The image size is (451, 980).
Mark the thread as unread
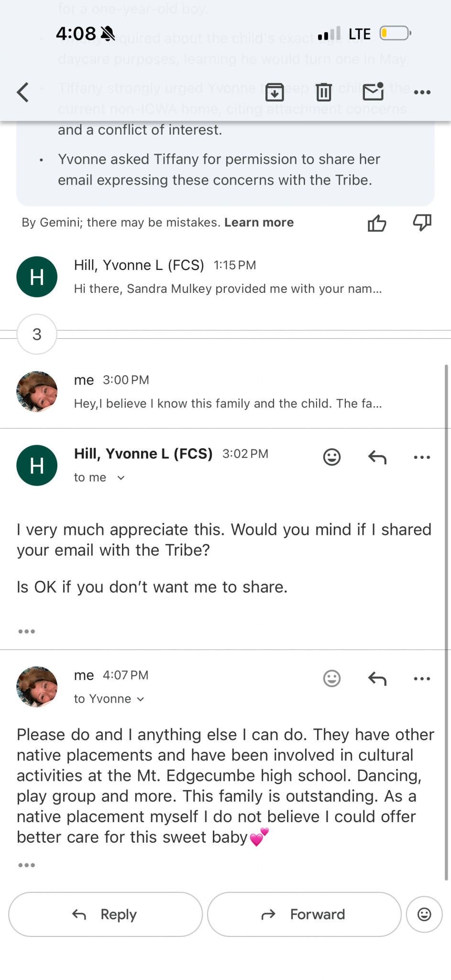(373, 91)
